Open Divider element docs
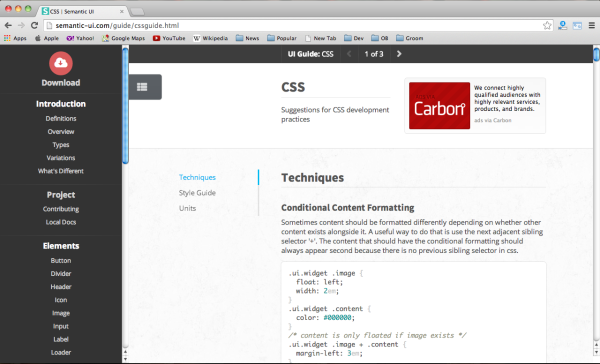 [x=61, y=274]
